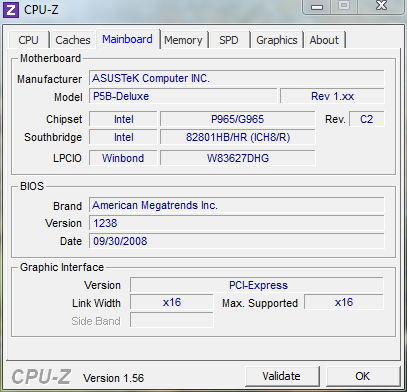
Task: Switch to the Graphics tab
Action: (277, 40)
